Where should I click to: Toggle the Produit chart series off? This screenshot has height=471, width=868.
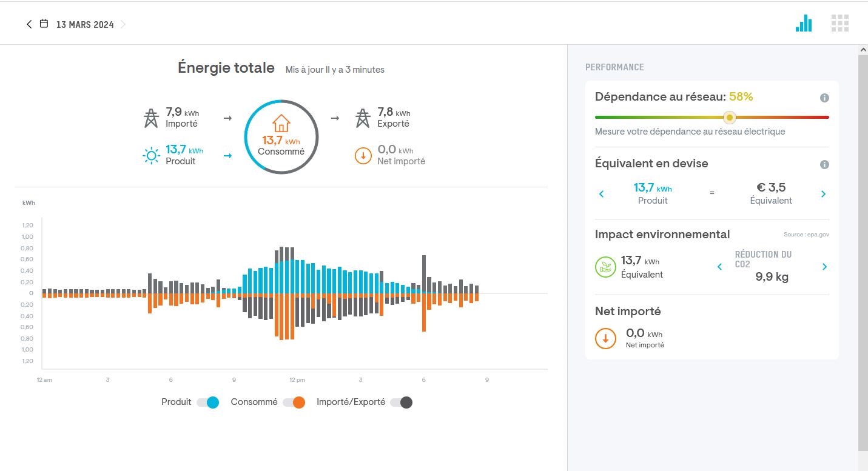207,403
